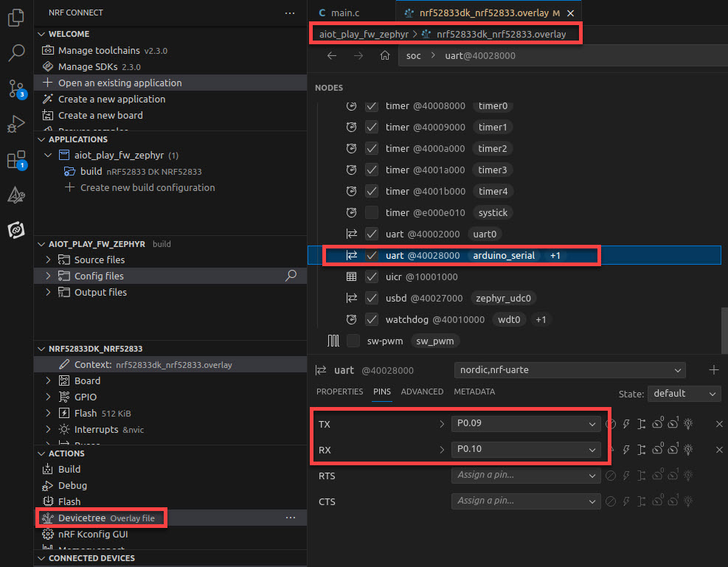Expand the GPIO tree item
This screenshot has width=728, height=567.
(48, 397)
